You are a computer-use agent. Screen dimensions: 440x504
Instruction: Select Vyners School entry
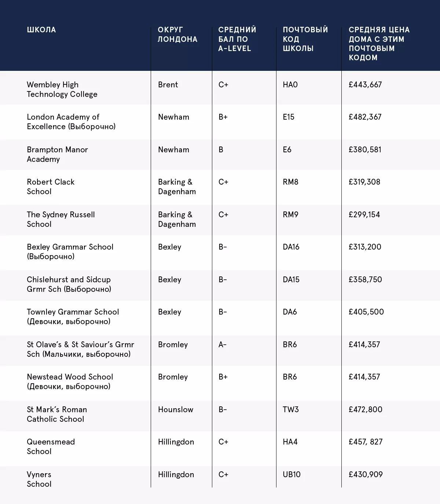pyautogui.click(x=39, y=479)
